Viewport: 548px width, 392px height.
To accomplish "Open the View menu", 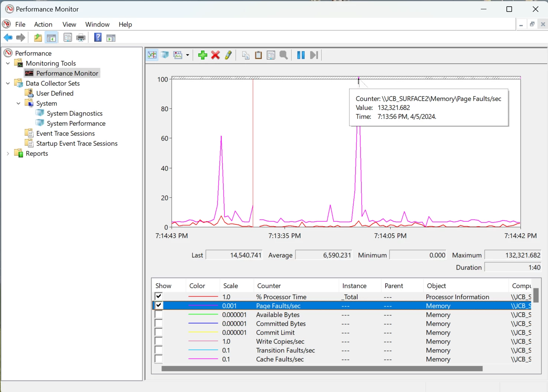I will (69, 24).
